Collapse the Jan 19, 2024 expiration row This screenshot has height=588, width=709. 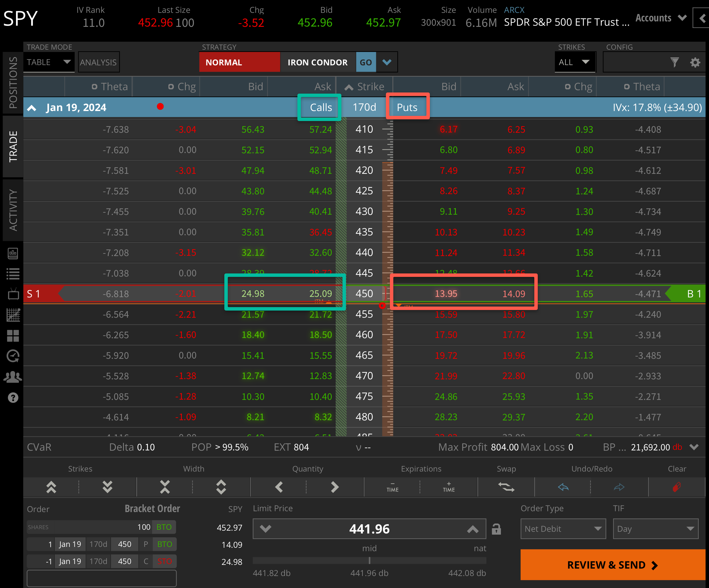pyautogui.click(x=32, y=108)
